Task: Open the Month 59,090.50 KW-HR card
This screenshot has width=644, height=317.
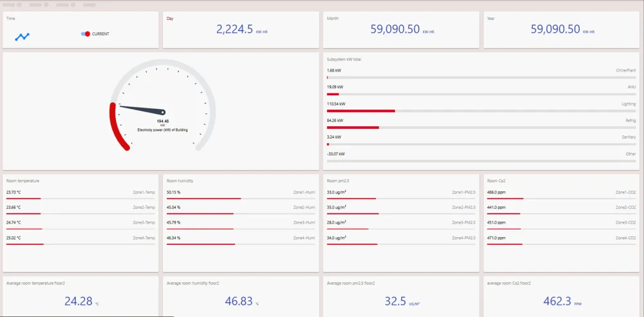Action: 401,30
